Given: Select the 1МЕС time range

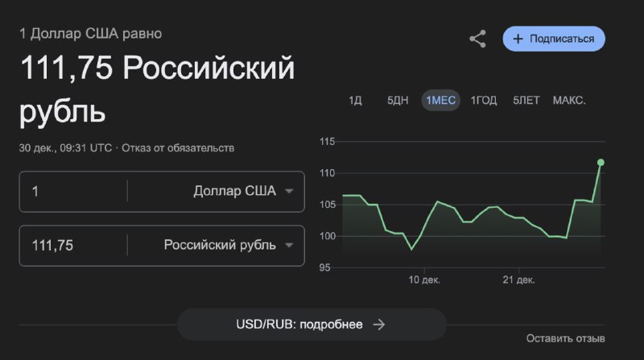Looking at the screenshot, I should coord(440,101).
